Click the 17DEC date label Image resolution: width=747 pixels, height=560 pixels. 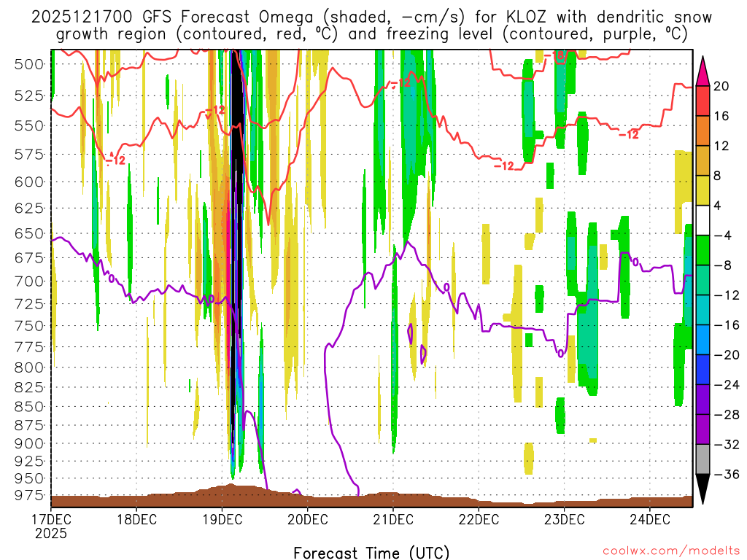51,518
